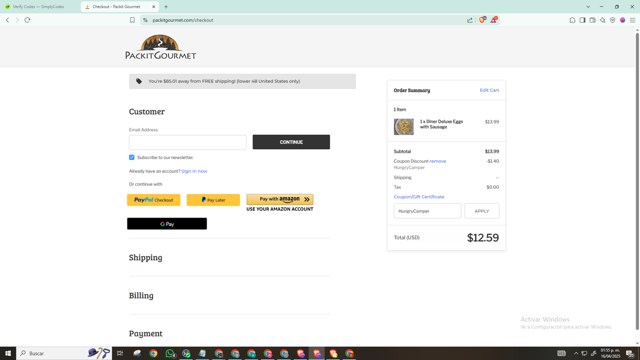Open the VPN shield icon
Viewport: 640px width, 360px height.
612,20
